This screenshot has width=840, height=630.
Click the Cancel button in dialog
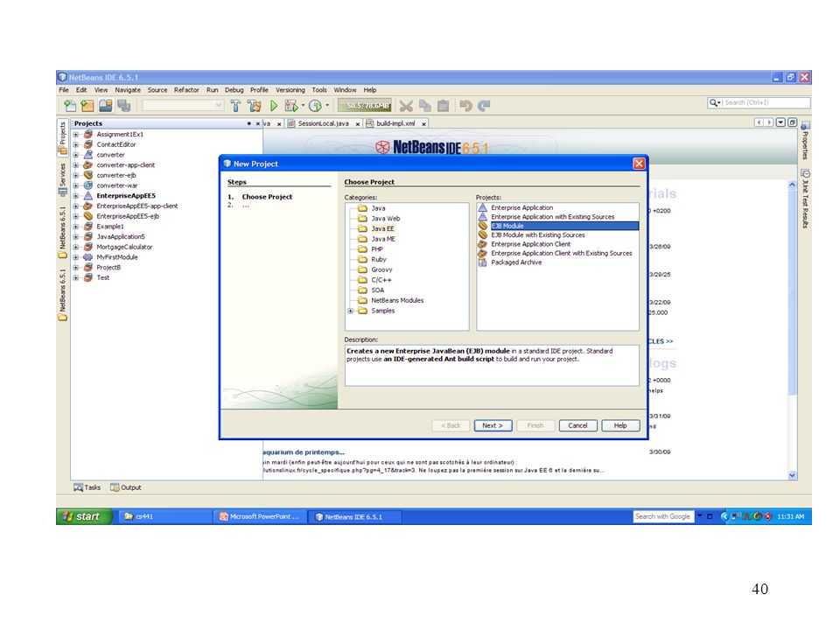click(578, 425)
